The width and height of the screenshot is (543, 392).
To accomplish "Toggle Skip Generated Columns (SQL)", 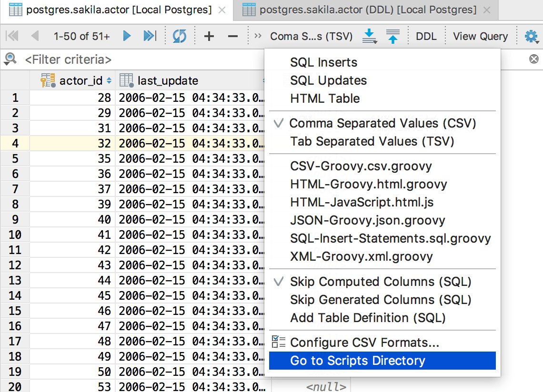I will 382,300.
